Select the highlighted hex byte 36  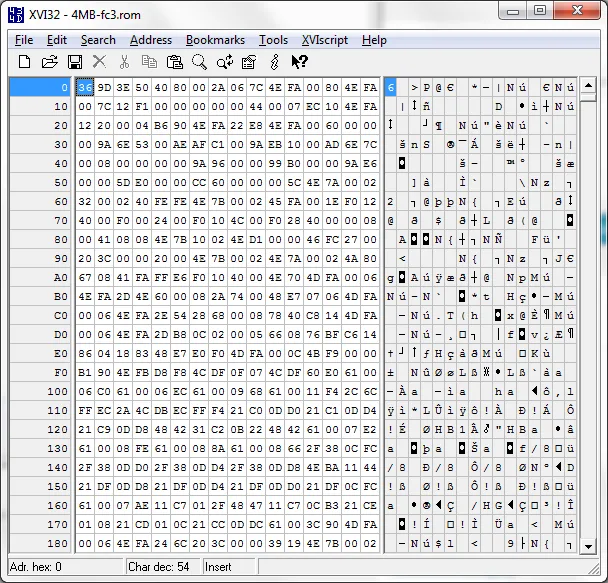pos(85,87)
